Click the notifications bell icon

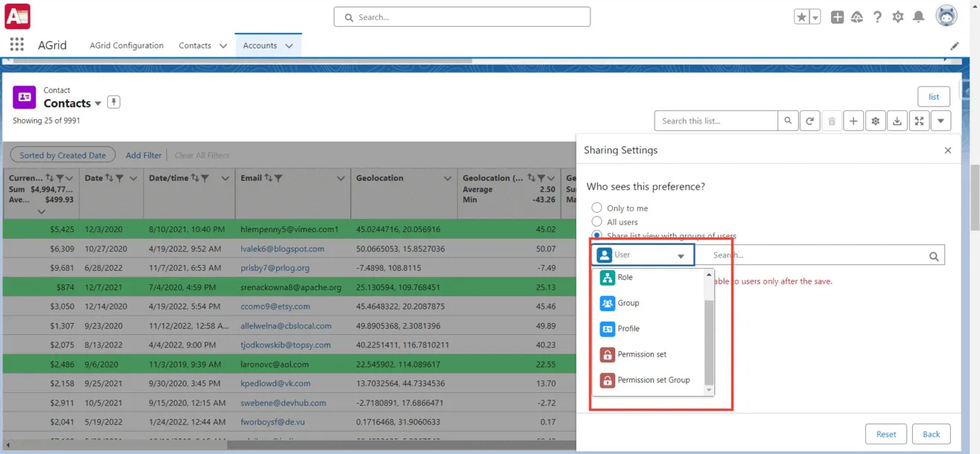(x=918, y=16)
